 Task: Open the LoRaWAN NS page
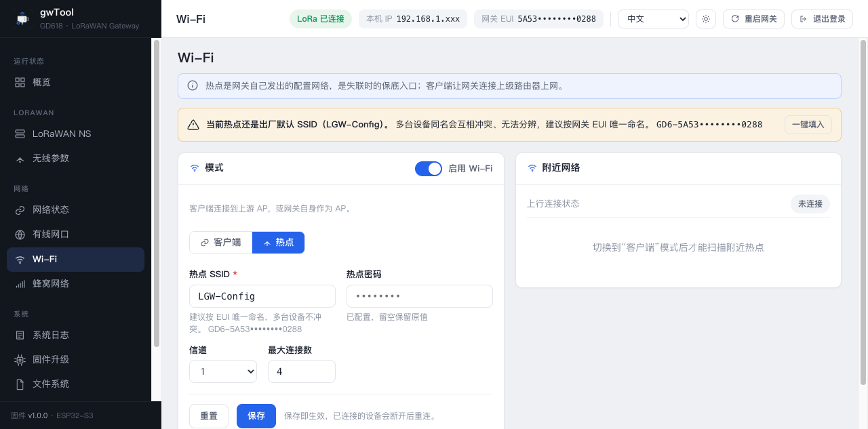click(75, 134)
